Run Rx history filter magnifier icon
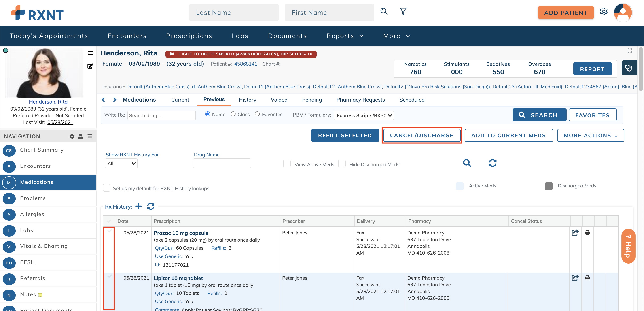Screen dimensions: 644x311 [467, 163]
